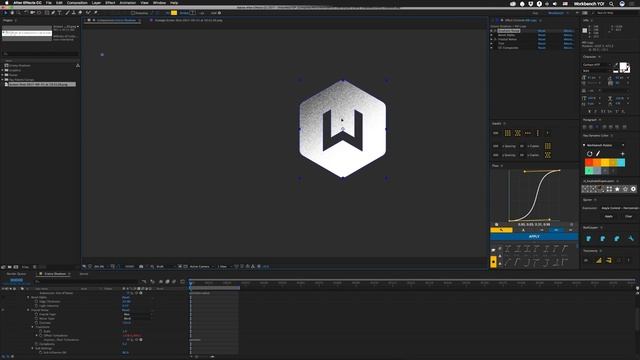Screen dimensions: 640x360
Task: Collapse the Fractal Noise group in timeline
Action: click(x=28, y=310)
